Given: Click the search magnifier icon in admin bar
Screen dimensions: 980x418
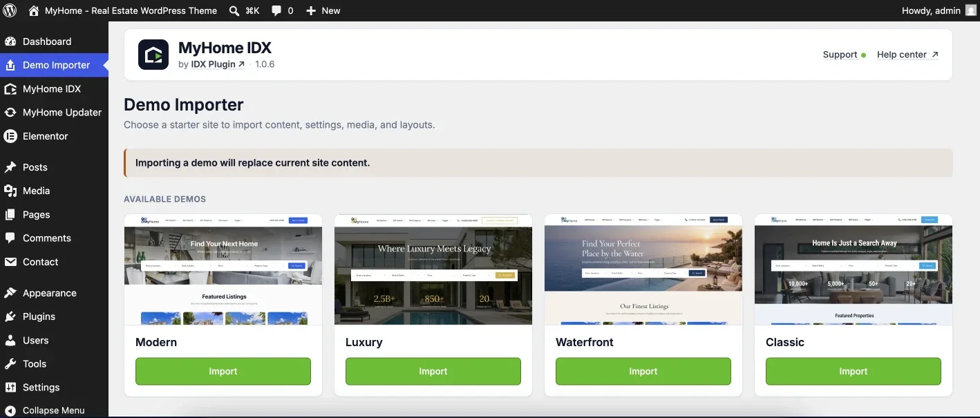Looking at the screenshot, I should pyautogui.click(x=234, y=10).
